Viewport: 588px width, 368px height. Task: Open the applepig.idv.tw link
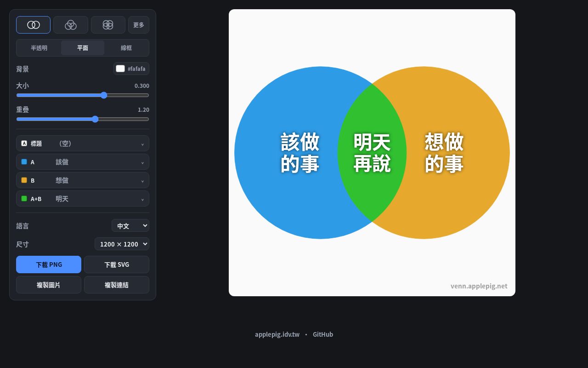(x=277, y=334)
